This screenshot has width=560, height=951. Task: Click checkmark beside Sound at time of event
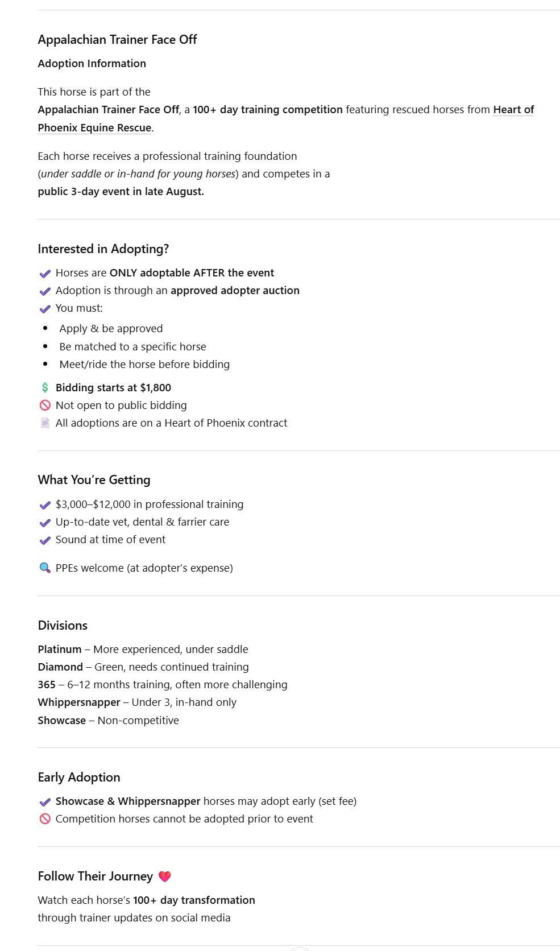pos(45,540)
